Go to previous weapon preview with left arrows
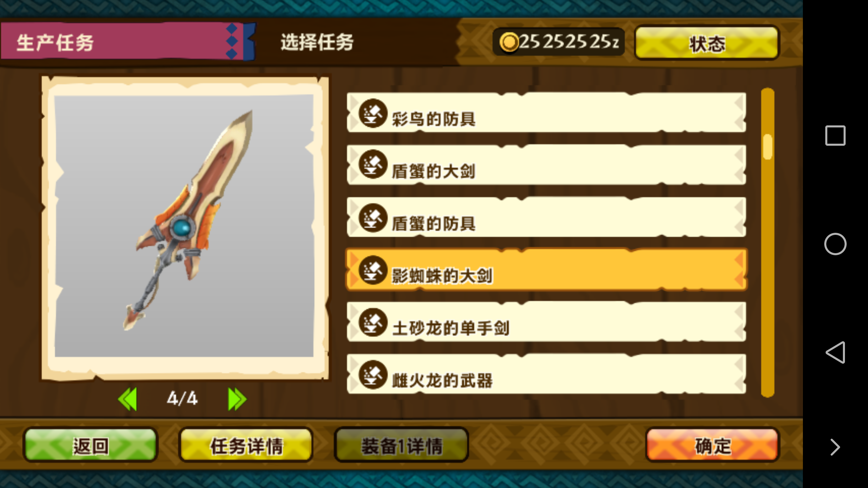 tap(128, 399)
